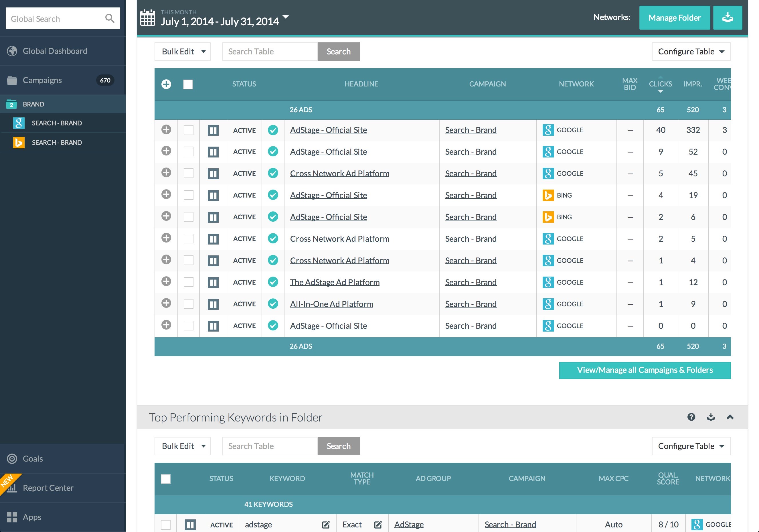The height and width of the screenshot is (532, 759).
Task: Collapse the Top Performing Keywords section
Action: click(730, 417)
